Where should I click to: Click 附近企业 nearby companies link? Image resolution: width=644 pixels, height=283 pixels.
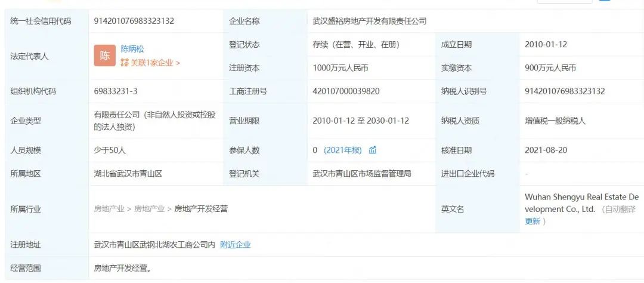pos(236,245)
